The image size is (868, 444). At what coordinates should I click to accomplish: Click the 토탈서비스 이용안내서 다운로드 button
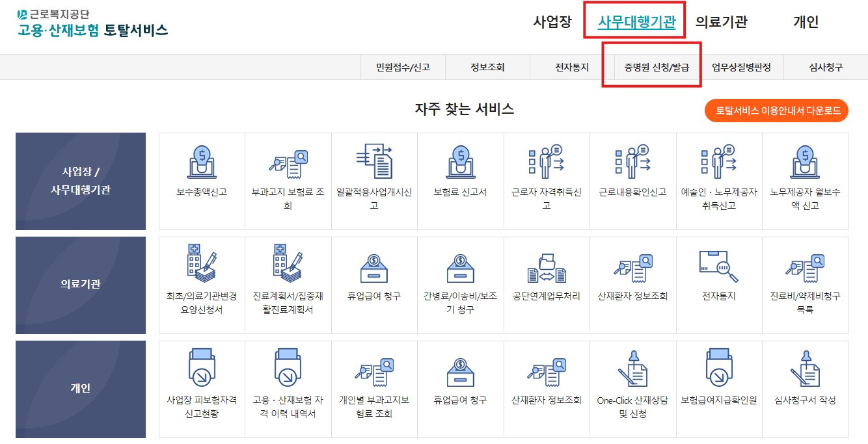[x=776, y=111]
